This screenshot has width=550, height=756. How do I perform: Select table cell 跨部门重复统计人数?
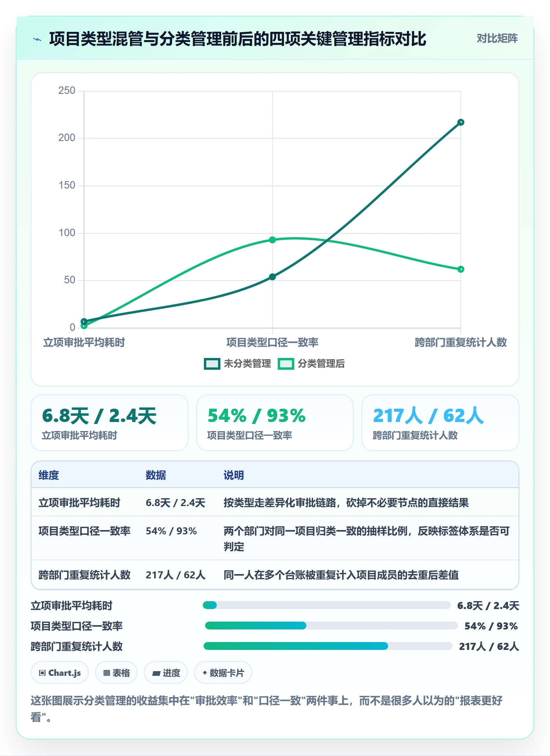coord(84,575)
